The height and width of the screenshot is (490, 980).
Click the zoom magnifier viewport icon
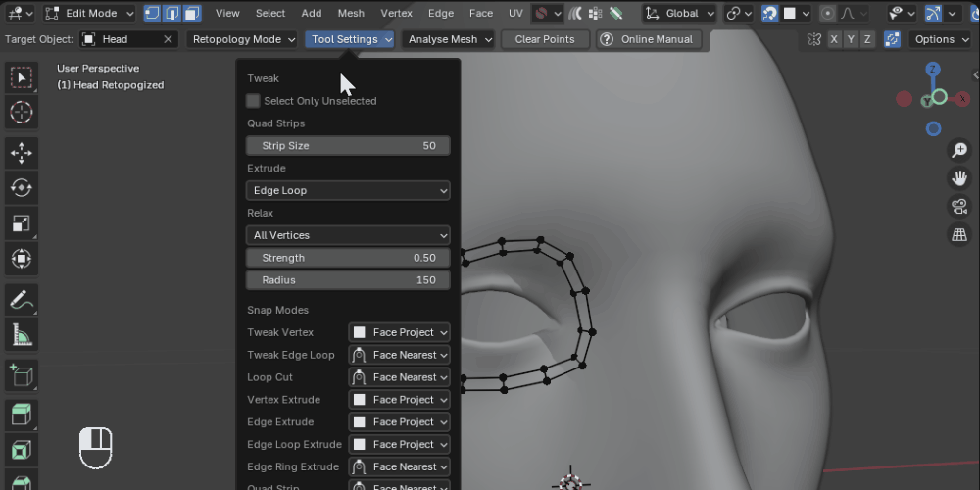[x=959, y=150]
